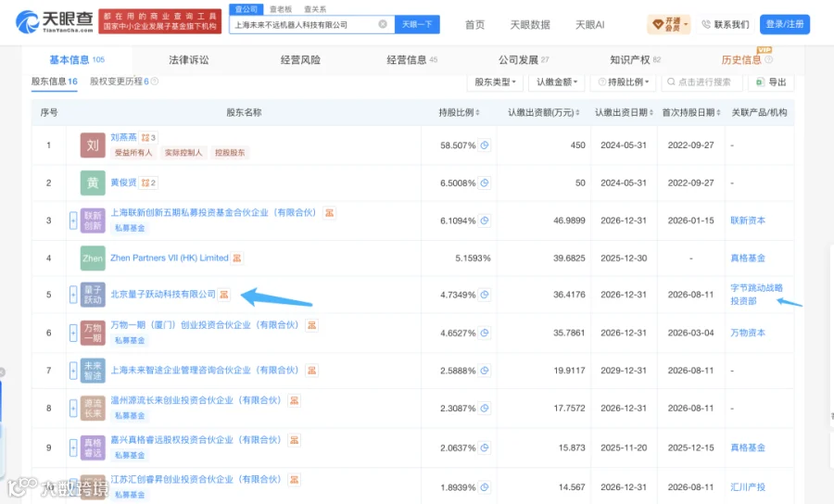
Task: Click the phone icon 联系我们
Action: (x=706, y=24)
